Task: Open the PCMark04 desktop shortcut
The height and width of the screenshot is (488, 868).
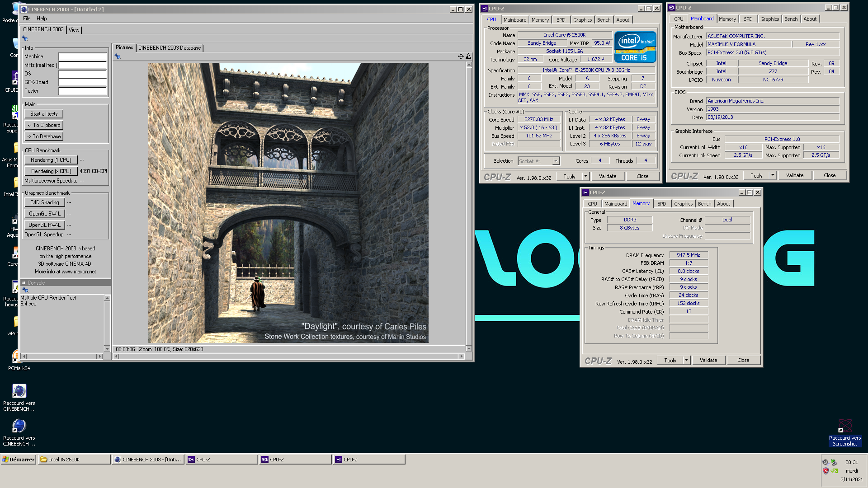Action: (19, 359)
